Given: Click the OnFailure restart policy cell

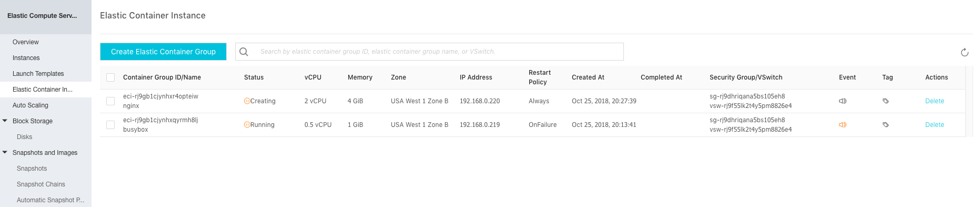Looking at the screenshot, I should click(542, 125).
